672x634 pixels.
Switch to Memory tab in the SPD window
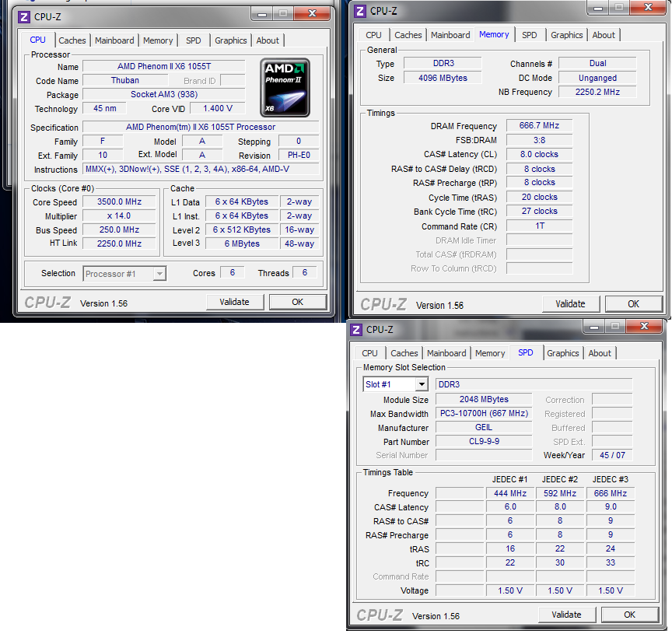pos(490,353)
